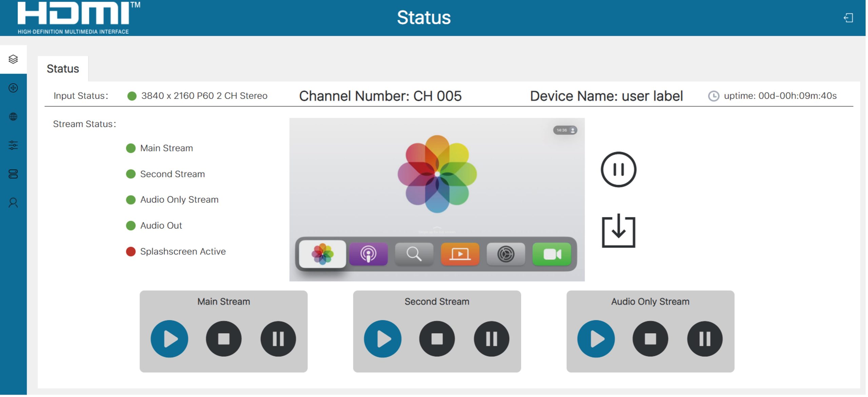Click the crosshair circle sidebar icon
This screenshot has height=397, width=868.
coord(13,88)
